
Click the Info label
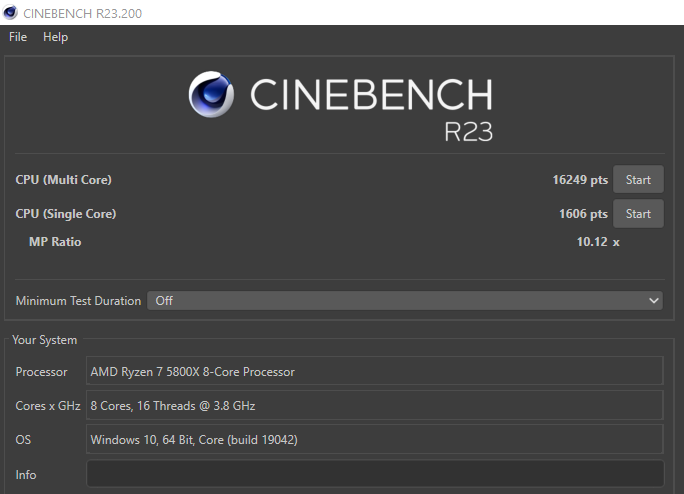tap(26, 474)
